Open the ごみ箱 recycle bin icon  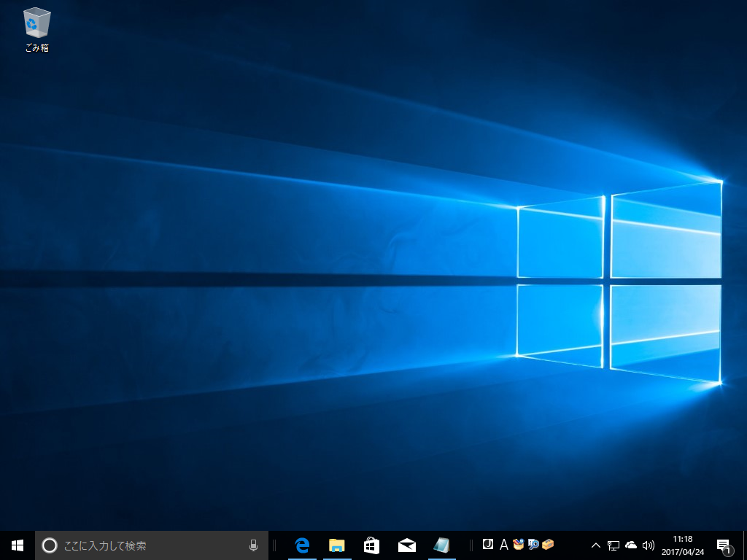point(36,29)
